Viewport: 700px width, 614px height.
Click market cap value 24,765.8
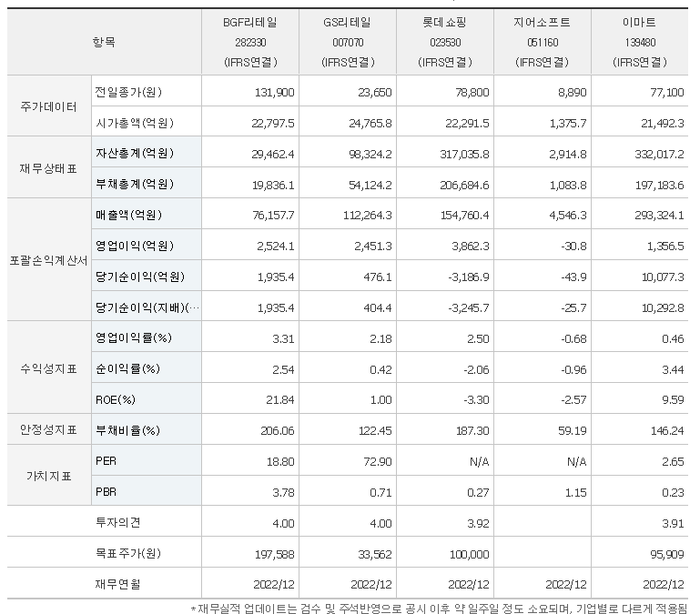pyautogui.click(x=370, y=123)
